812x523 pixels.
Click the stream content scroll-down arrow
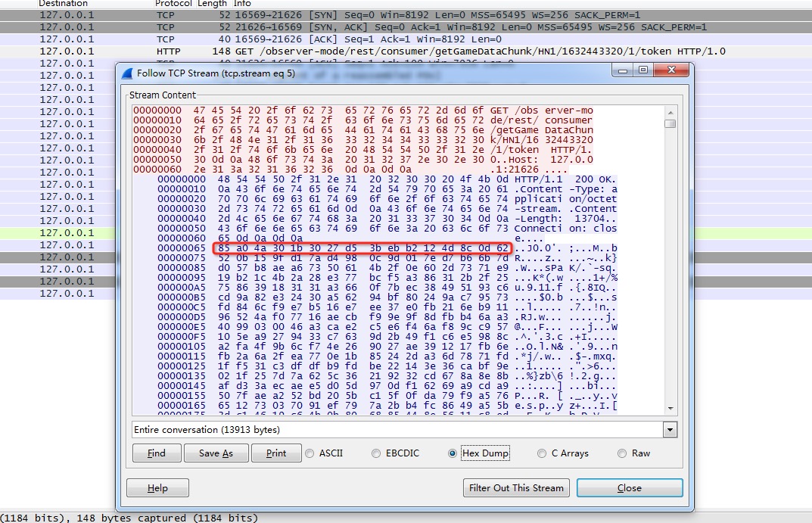pos(670,409)
